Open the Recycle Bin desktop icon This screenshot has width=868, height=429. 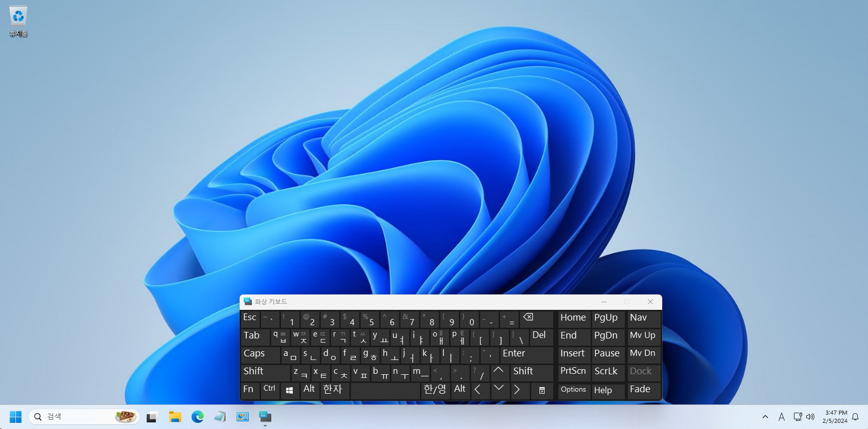point(18,21)
